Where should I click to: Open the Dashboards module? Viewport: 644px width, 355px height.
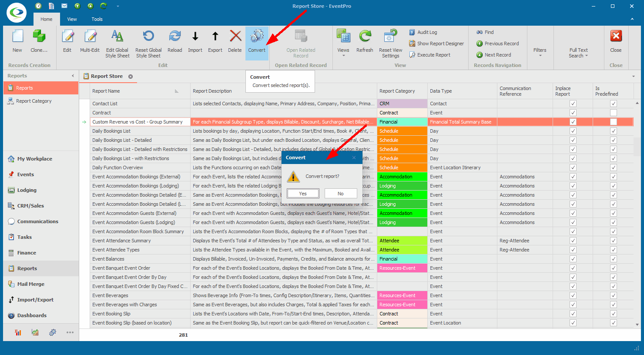tap(41, 315)
